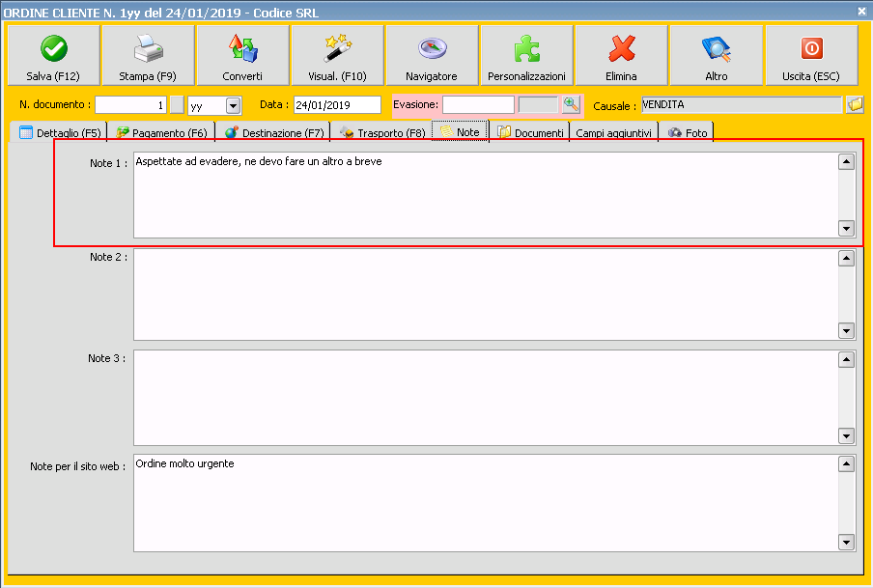Open the Converti tool

pyautogui.click(x=242, y=55)
